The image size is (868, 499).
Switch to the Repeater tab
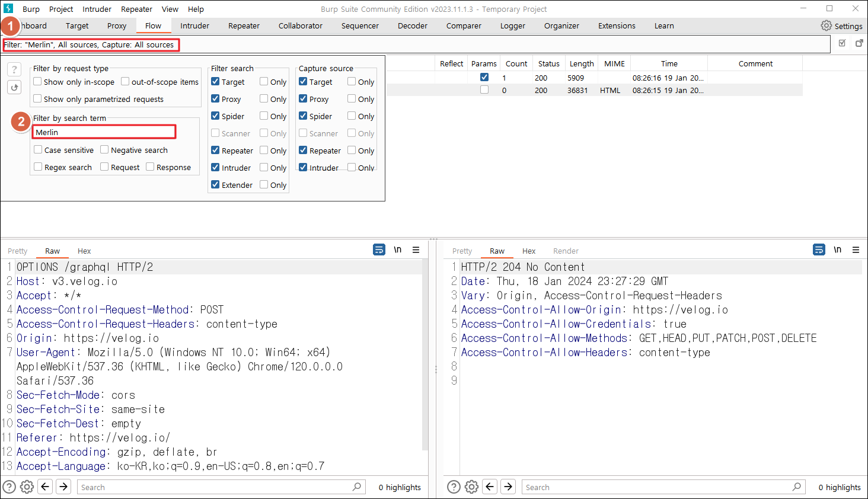click(x=244, y=25)
